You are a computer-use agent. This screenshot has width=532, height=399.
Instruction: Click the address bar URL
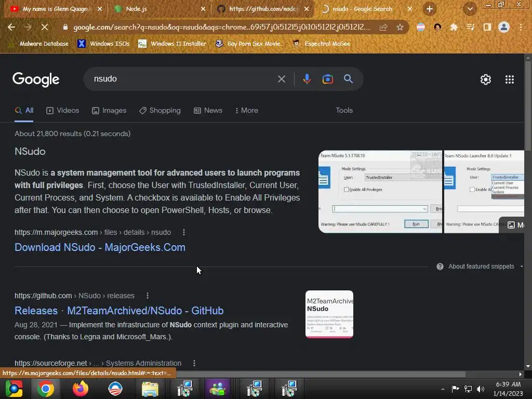pos(222,27)
